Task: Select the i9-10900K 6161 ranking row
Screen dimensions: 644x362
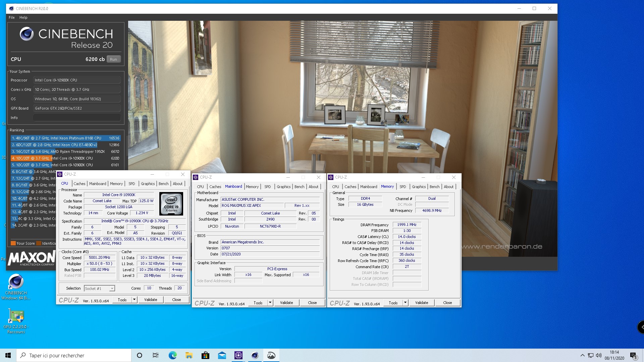Action: tap(65, 165)
